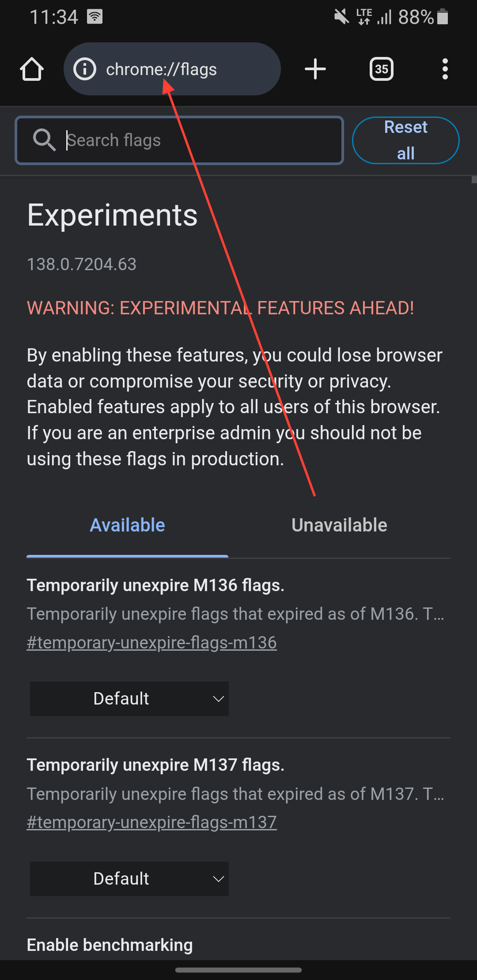Expand the chevron on the M137 Default selector
The height and width of the screenshot is (980, 477).
tap(218, 878)
